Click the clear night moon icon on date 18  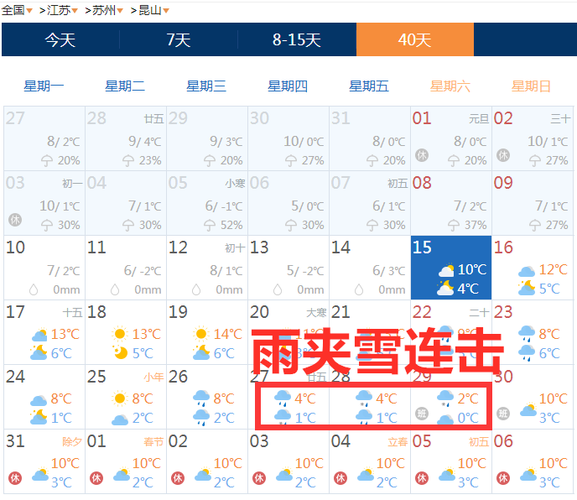(x=120, y=352)
